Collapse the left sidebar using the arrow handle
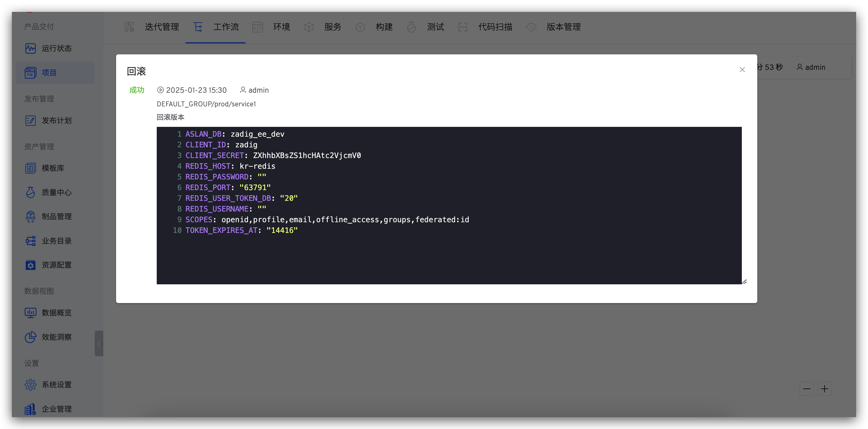This screenshot has height=429, width=868. pos(99,344)
